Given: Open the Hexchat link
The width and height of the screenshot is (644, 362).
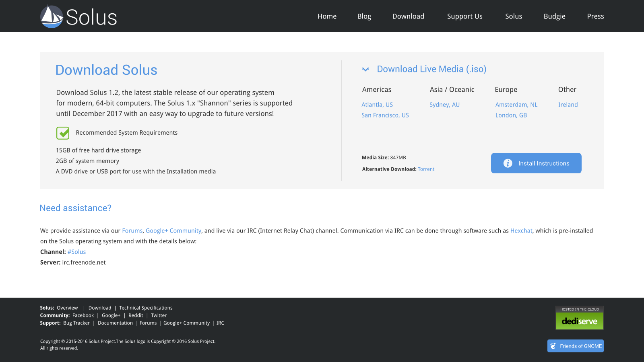Looking at the screenshot, I should coord(521,230).
